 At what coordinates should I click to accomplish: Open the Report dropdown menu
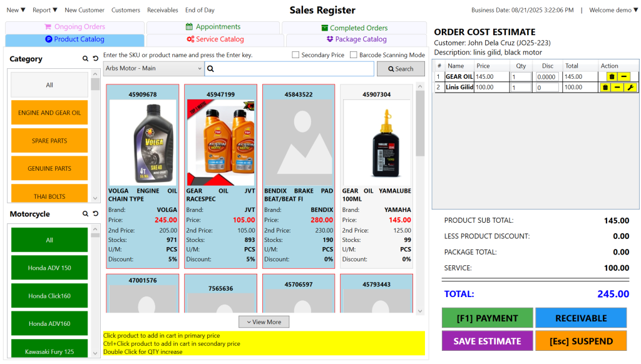point(45,10)
